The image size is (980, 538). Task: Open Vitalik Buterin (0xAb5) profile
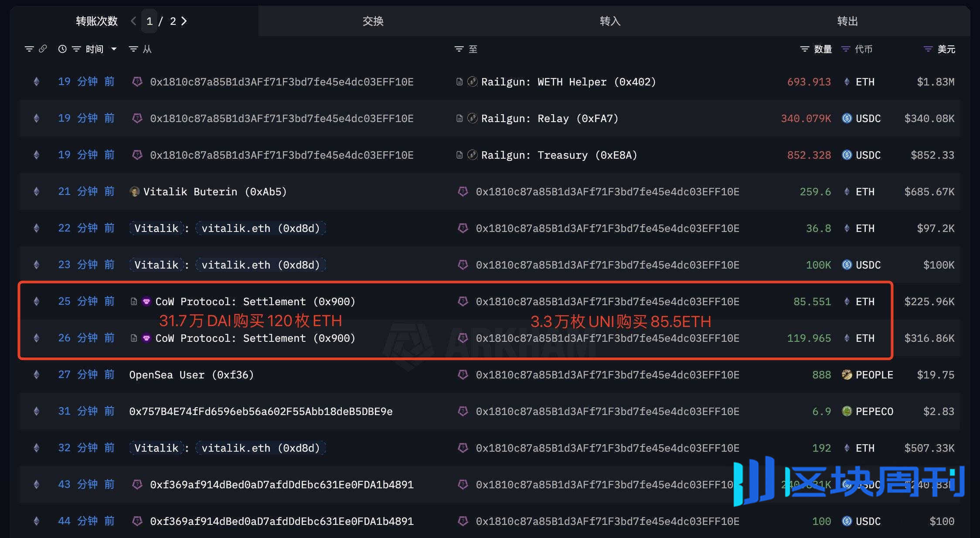pyautogui.click(x=215, y=192)
